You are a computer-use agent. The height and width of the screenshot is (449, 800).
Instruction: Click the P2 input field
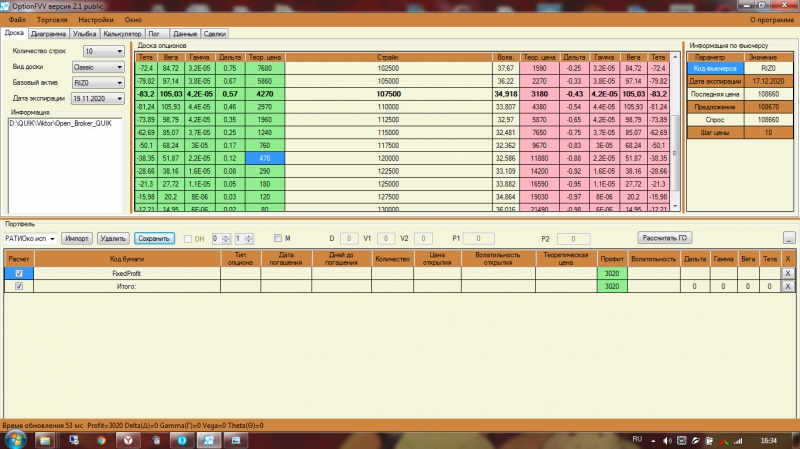573,239
